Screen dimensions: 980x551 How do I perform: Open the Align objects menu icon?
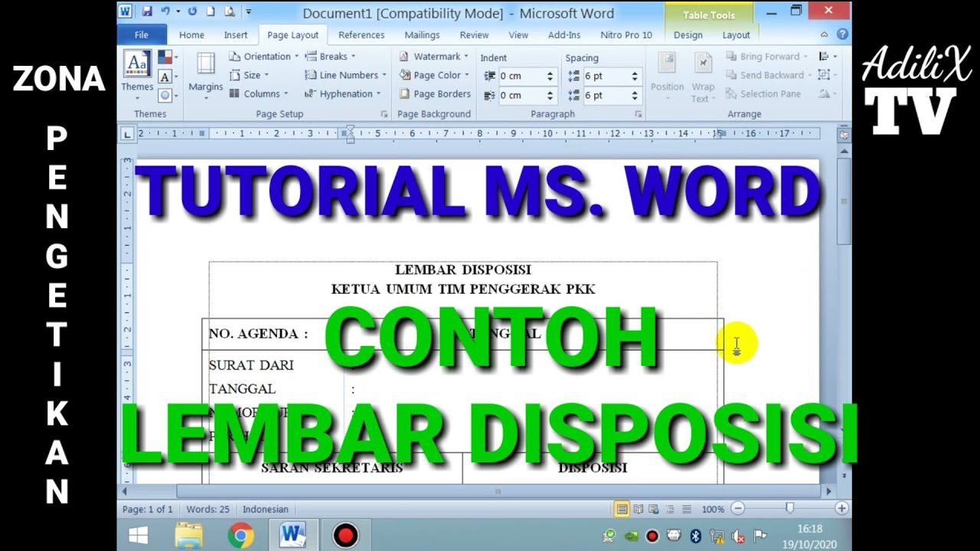click(x=827, y=57)
